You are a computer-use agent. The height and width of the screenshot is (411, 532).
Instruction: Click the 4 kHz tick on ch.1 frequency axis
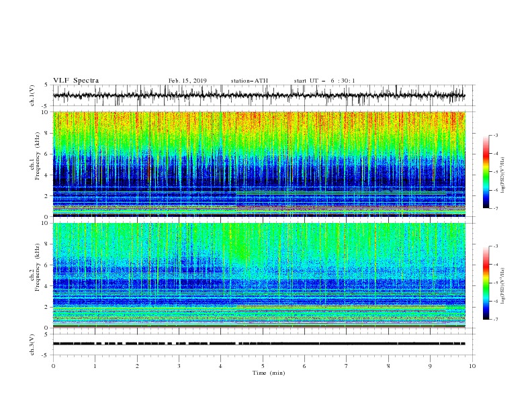pyautogui.click(x=46, y=175)
